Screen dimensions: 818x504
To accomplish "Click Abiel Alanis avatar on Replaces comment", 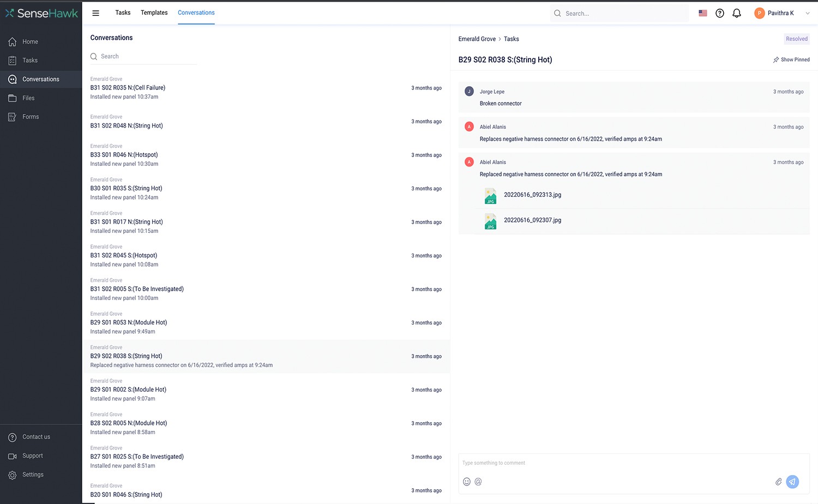I will [469, 127].
